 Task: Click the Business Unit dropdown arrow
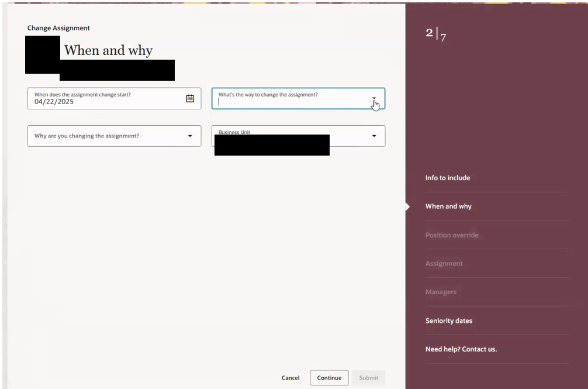(375, 136)
